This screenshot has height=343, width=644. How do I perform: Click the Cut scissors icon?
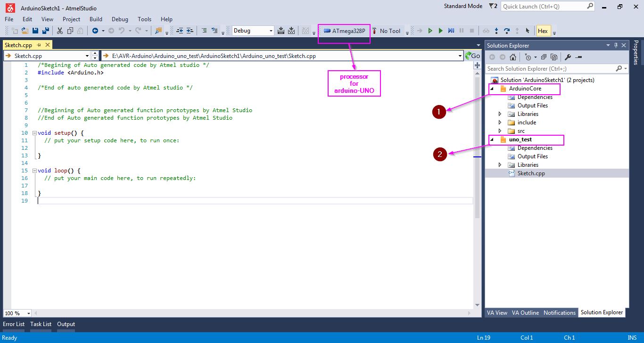60,31
